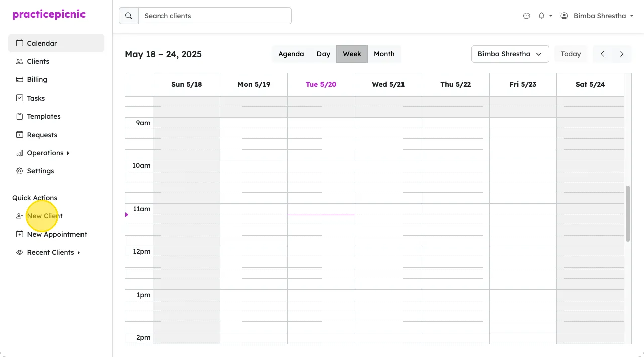Screen dimensions: 644x357
Task: Click the Billing card icon
Action: coord(20,79)
